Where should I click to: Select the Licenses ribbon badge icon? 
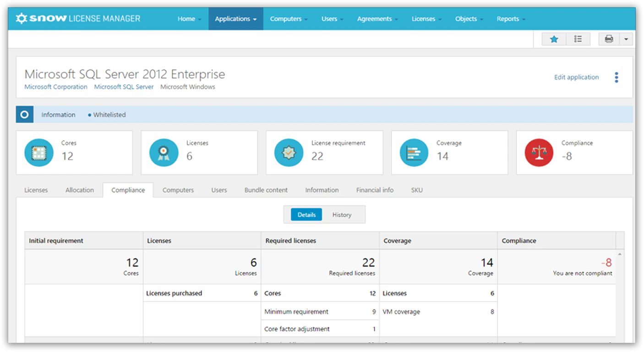(164, 153)
